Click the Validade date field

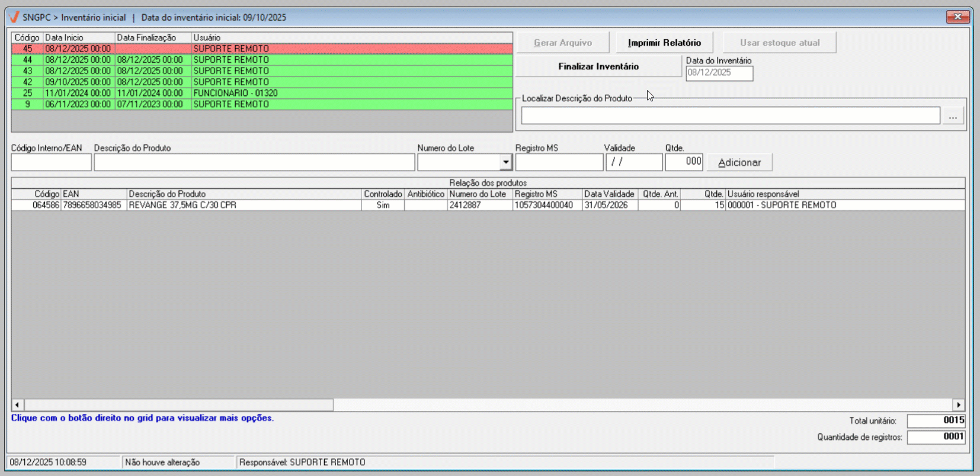coord(633,162)
